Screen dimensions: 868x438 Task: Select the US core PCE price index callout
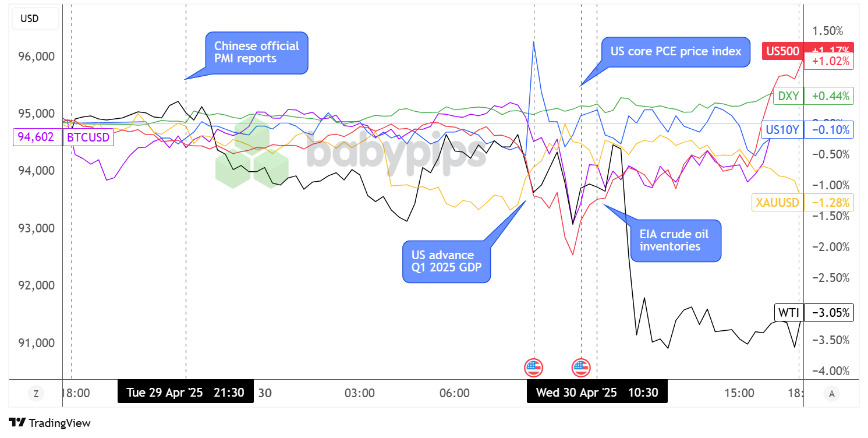[675, 51]
